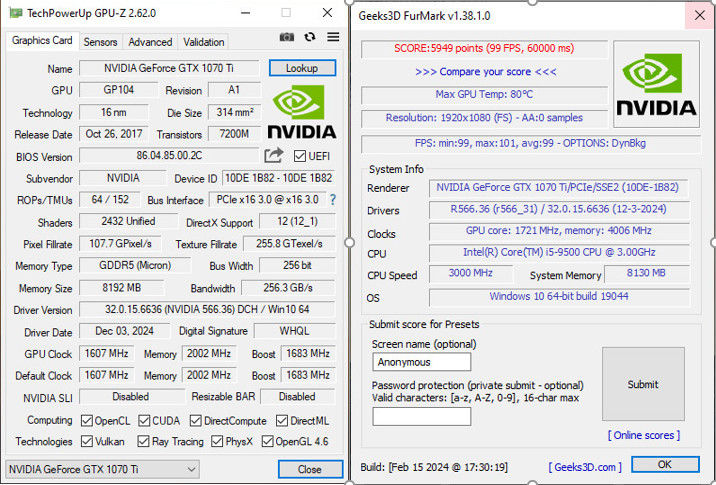Click the FPS min:99 max:101 line

530,143
